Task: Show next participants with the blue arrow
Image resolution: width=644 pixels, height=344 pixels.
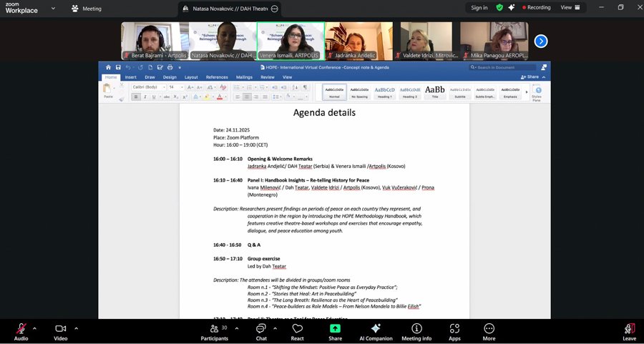Action: (541, 41)
